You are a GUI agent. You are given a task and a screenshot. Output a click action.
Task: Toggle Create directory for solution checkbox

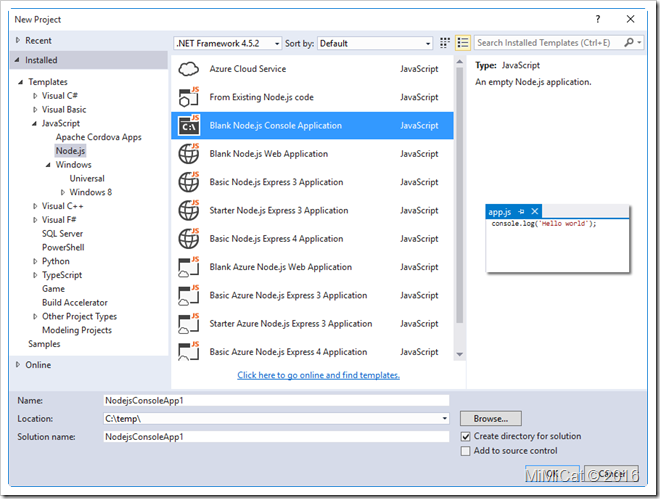(x=466, y=437)
